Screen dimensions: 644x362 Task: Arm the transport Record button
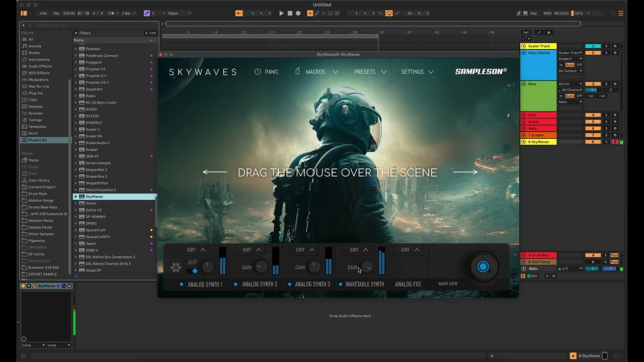pos(298,13)
